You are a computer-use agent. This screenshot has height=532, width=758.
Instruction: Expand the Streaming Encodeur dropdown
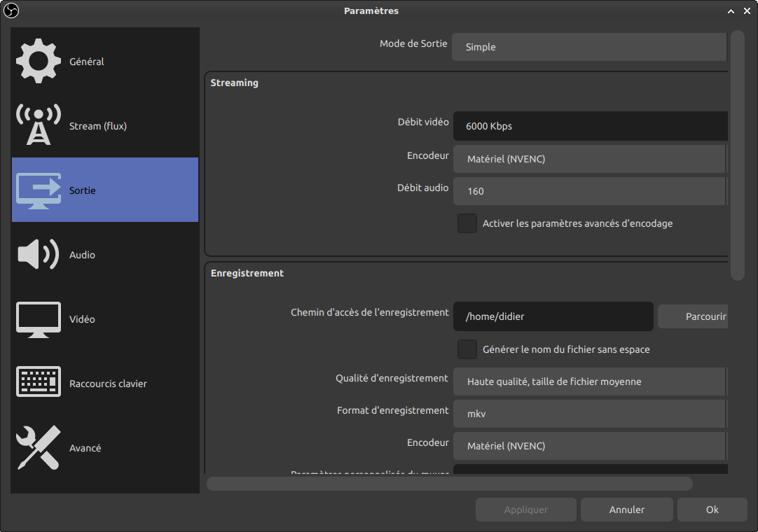click(588, 159)
